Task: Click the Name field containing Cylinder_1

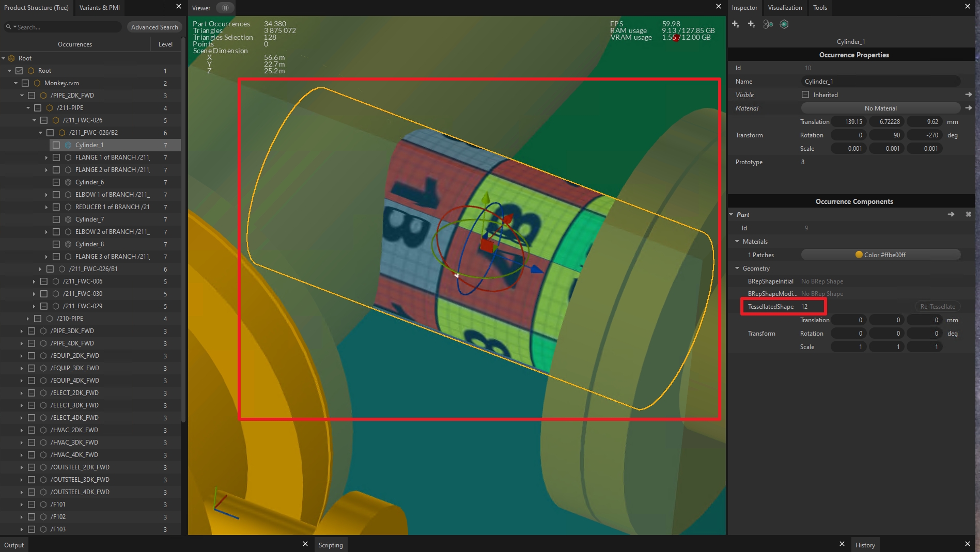Action: 880,81
